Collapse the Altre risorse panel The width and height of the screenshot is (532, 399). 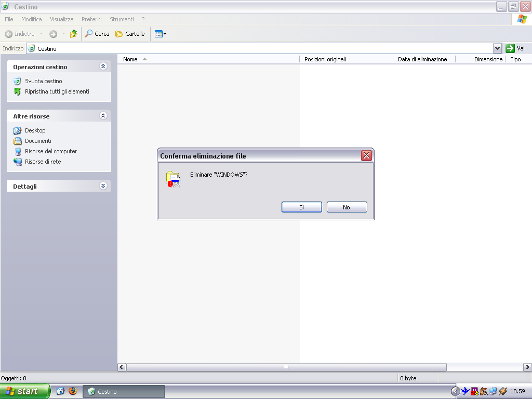(103, 116)
